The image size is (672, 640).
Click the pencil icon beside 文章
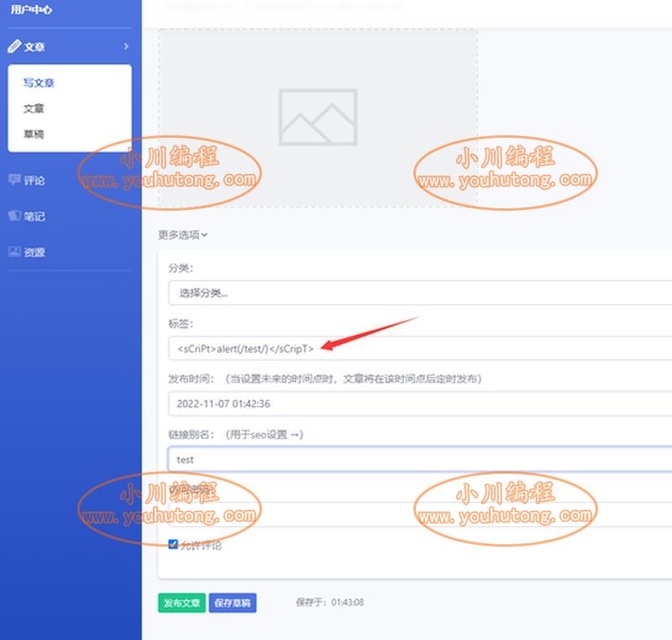point(14,46)
